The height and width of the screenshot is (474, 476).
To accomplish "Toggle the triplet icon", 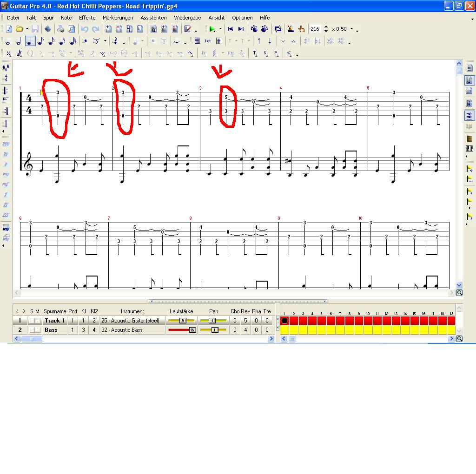I will click(x=96, y=41).
